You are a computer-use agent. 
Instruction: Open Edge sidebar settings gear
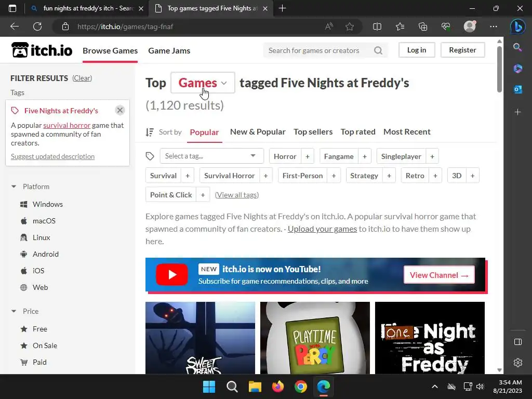pyautogui.click(x=518, y=362)
